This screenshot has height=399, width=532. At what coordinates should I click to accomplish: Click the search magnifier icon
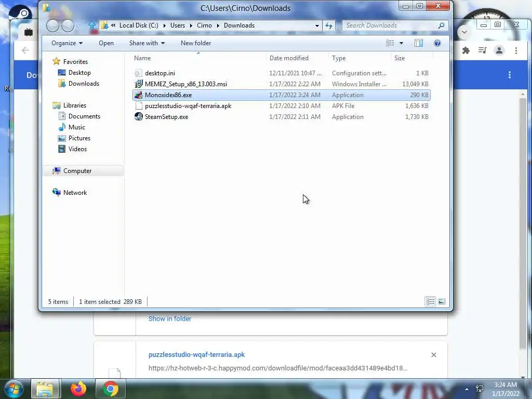pyautogui.click(x=441, y=25)
